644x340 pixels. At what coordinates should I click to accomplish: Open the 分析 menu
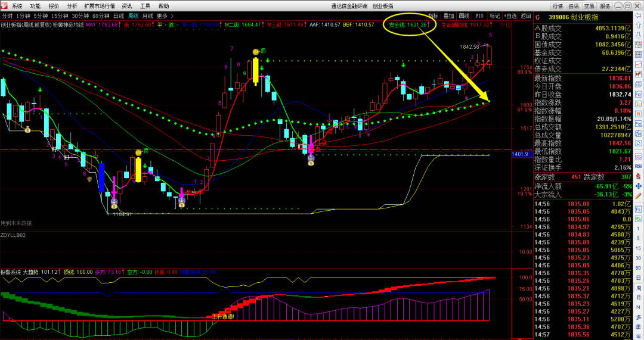[x=72, y=6]
